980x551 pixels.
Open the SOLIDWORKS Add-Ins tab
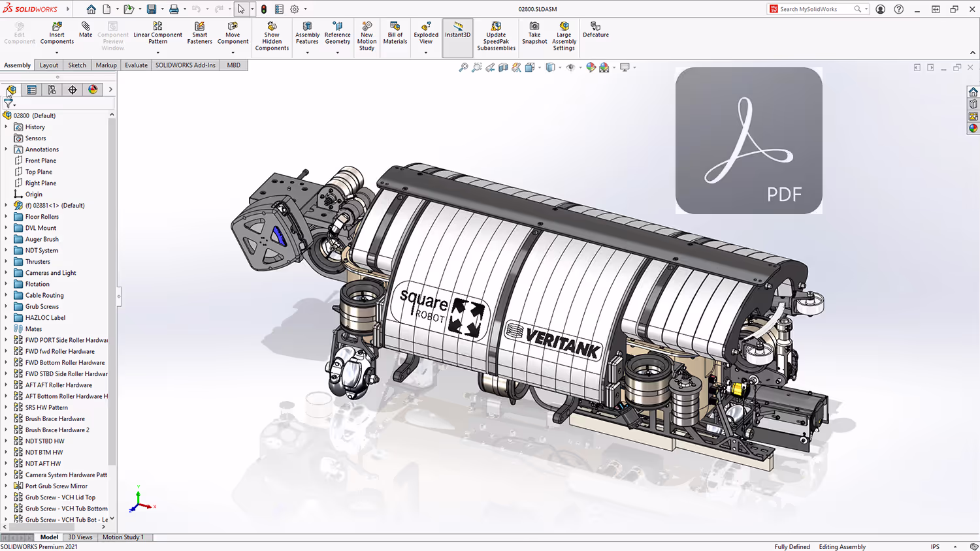tap(186, 65)
